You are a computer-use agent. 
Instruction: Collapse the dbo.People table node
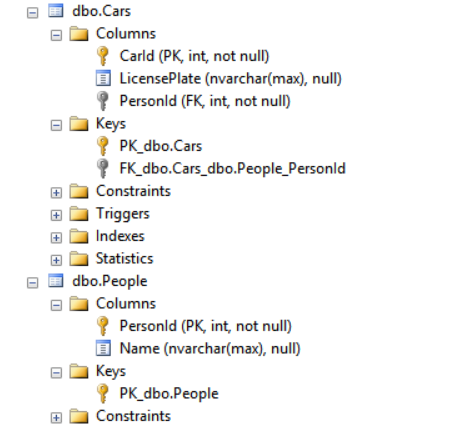pos(32,283)
